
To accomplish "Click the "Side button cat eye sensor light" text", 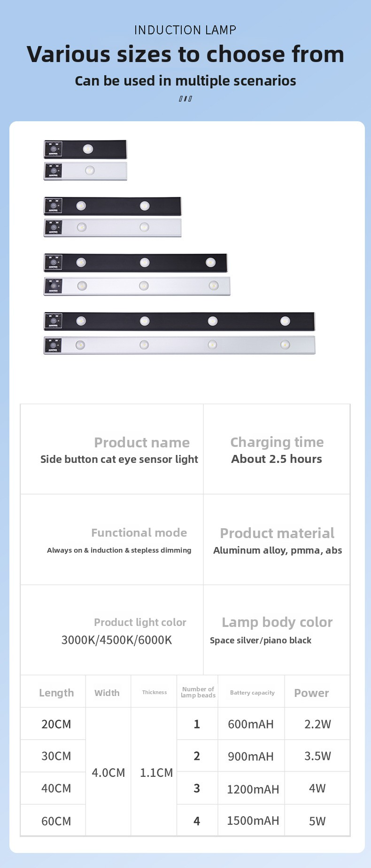I will [x=119, y=459].
